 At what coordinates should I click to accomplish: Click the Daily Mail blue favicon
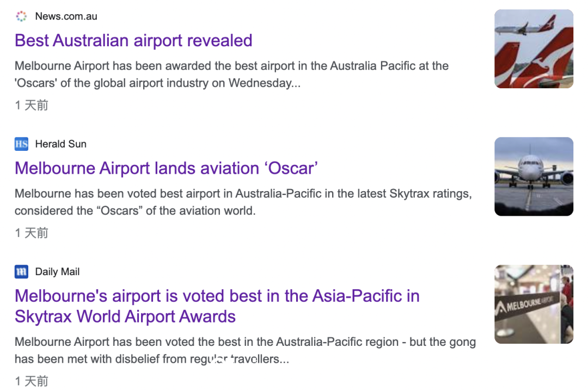click(x=21, y=271)
